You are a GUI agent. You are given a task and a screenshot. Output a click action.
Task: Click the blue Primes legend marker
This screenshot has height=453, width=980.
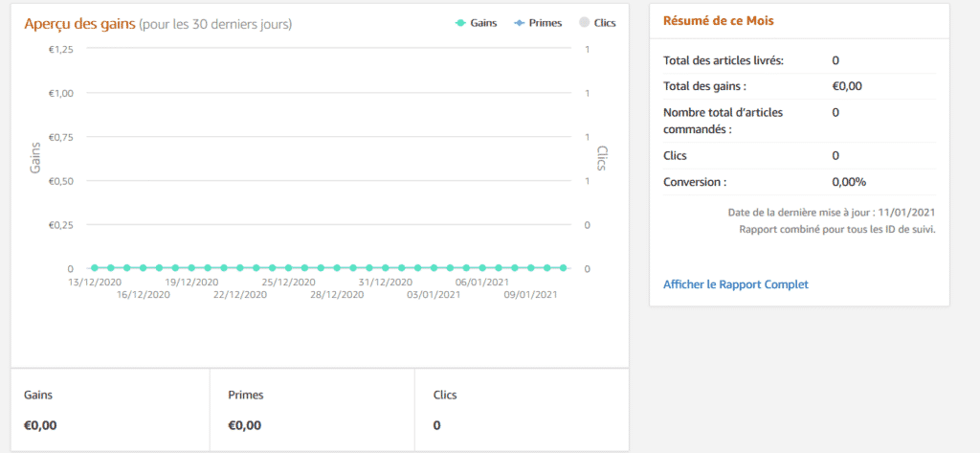pos(519,22)
